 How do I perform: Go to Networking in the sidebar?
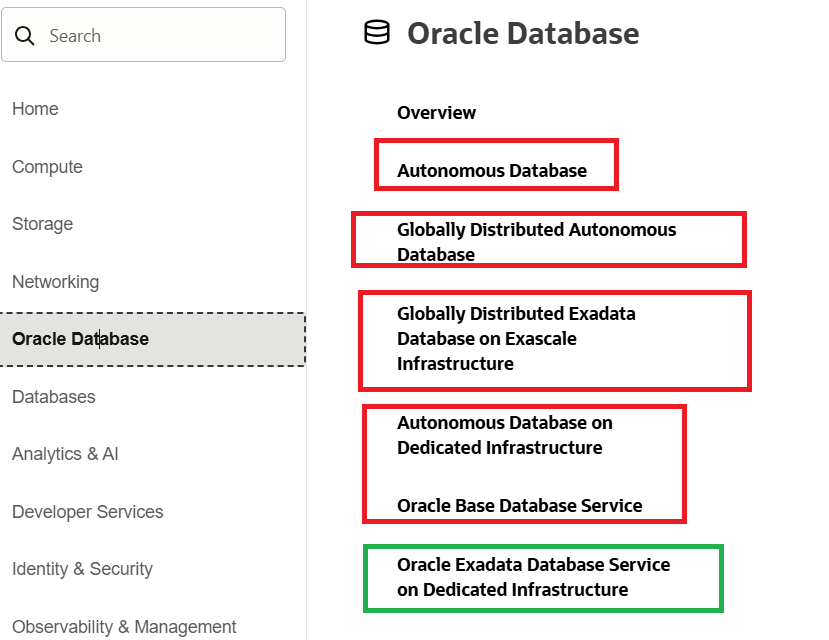point(56,282)
